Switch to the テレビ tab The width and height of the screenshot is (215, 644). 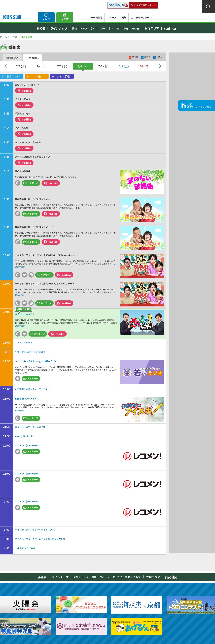[x=46, y=17]
